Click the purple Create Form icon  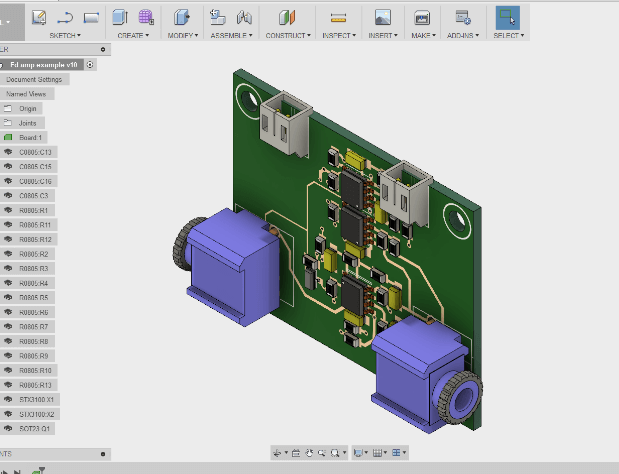[x=146, y=17]
